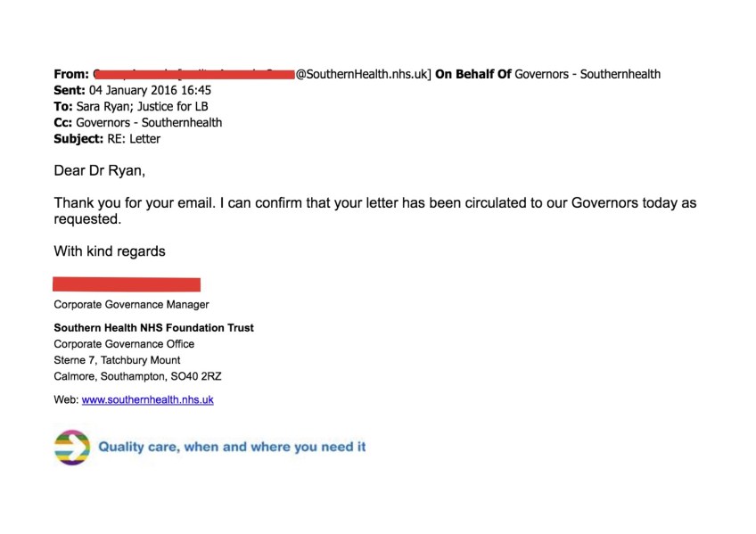756x534 pixels.
Task: Click the 'Calmore, Southampton, SO40 2RZ' postcode line
Action: [x=137, y=377]
